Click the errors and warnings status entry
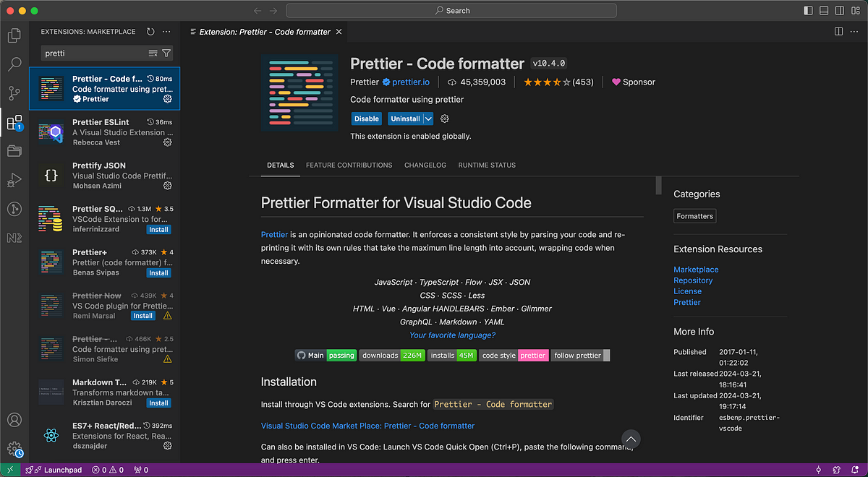This screenshot has width=868, height=477. [107, 470]
